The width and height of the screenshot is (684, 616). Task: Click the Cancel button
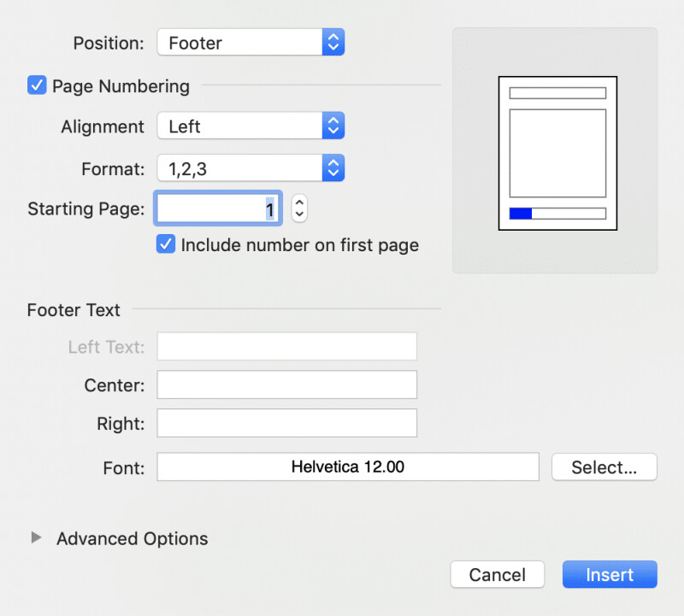497,574
